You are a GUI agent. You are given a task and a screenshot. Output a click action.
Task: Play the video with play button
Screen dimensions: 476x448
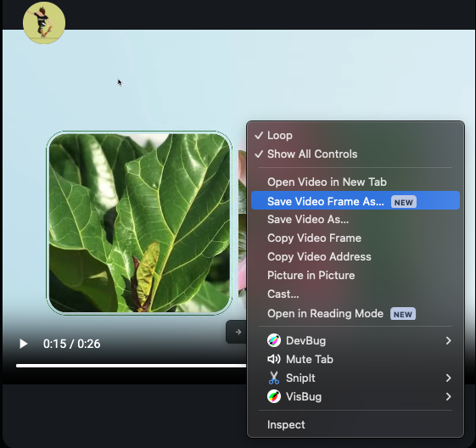tap(24, 344)
